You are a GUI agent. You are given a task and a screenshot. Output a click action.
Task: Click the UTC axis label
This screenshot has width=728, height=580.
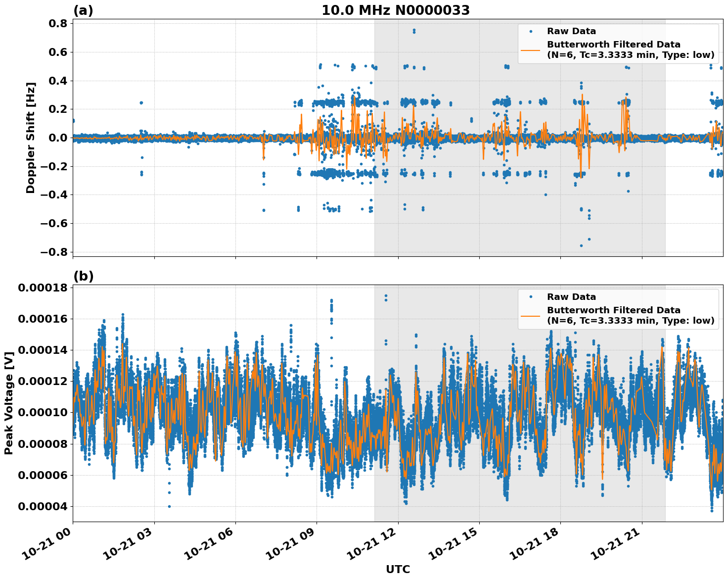(x=399, y=569)
